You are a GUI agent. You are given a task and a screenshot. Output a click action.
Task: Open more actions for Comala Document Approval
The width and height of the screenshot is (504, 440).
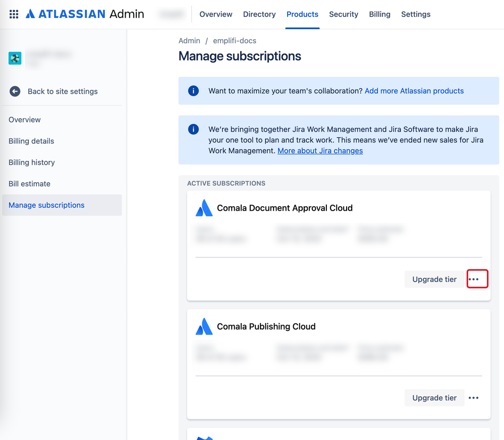477,279
